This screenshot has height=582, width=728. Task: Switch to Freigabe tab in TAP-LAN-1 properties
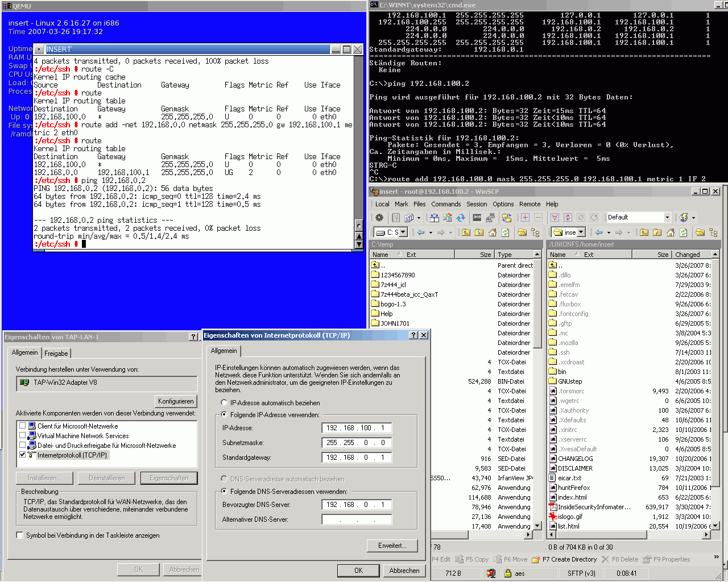(x=56, y=353)
